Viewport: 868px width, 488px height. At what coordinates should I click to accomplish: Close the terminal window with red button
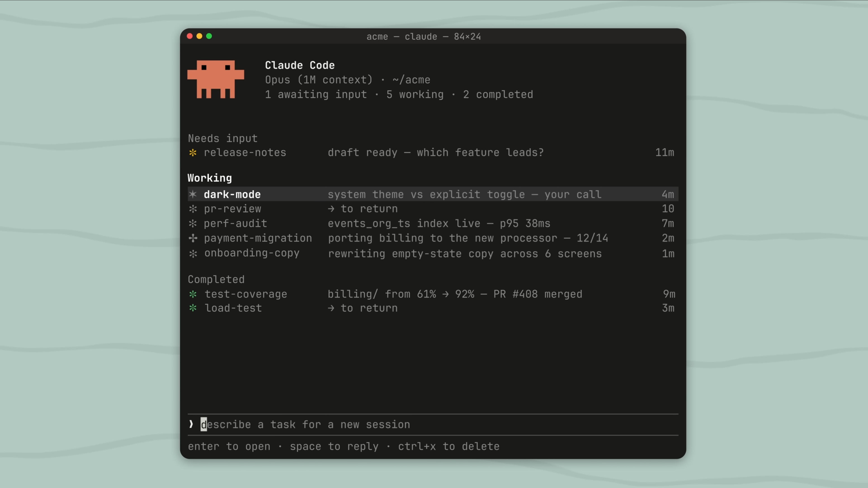pos(190,36)
